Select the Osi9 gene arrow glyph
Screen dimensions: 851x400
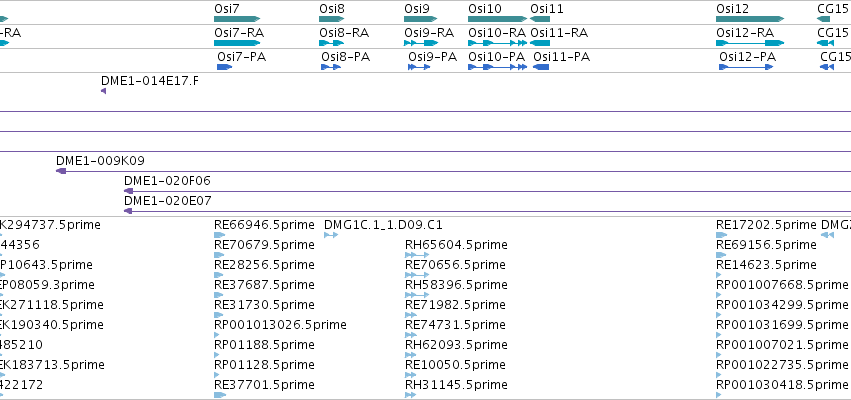coord(421,19)
